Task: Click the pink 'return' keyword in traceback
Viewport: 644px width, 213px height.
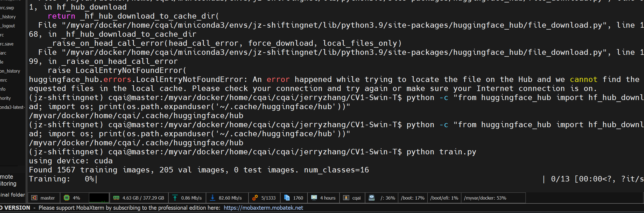Action: tap(61, 16)
